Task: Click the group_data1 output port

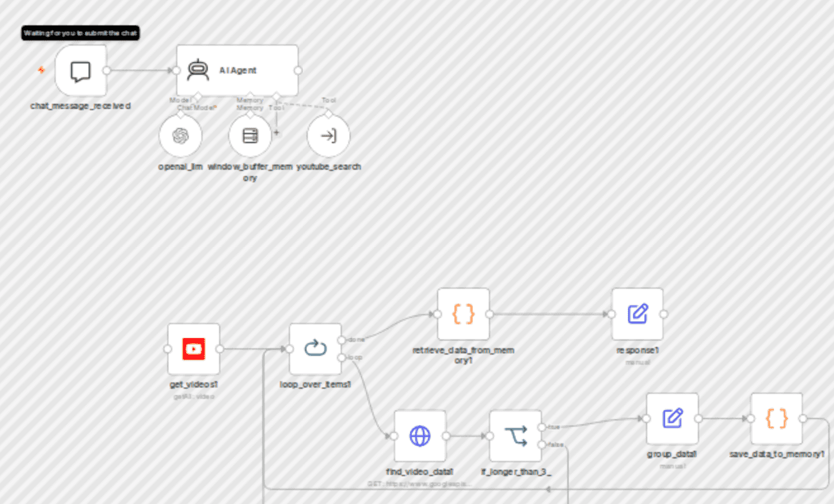Action: click(x=698, y=419)
